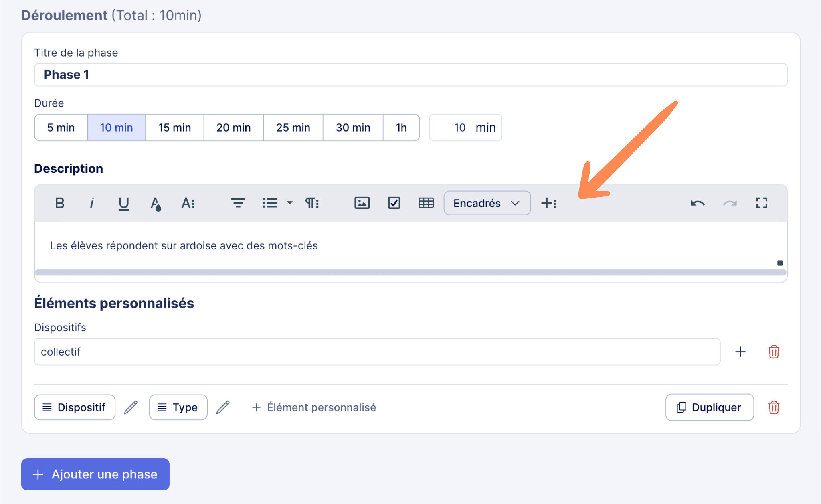Screen dimensions: 821x504
Task: Choose the 1h duration option
Action: (x=401, y=128)
